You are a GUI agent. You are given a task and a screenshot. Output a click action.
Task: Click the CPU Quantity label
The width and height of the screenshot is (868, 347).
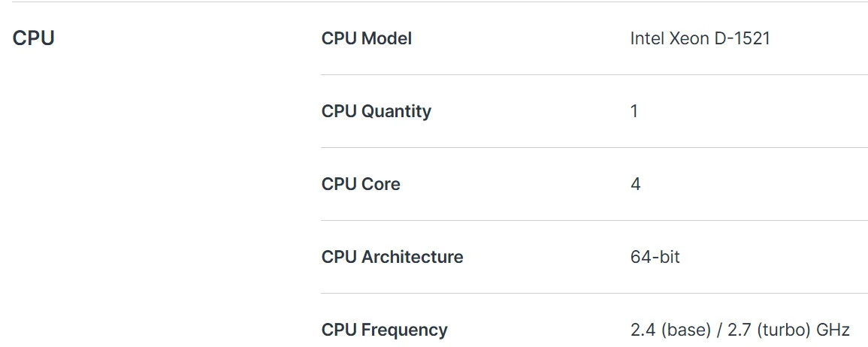pyautogui.click(x=377, y=111)
